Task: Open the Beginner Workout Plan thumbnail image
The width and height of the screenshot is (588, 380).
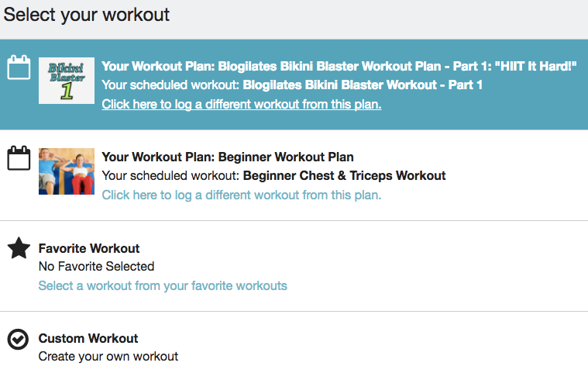Action: click(x=67, y=171)
